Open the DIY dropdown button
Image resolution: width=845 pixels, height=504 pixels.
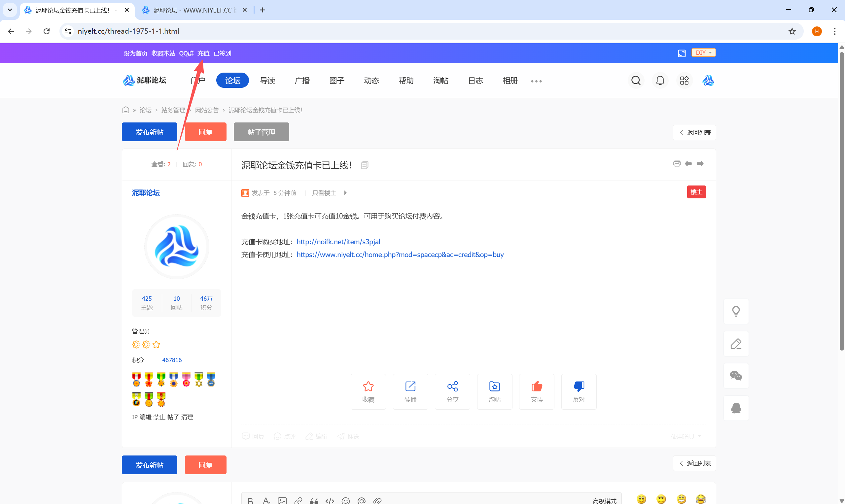[x=703, y=52]
